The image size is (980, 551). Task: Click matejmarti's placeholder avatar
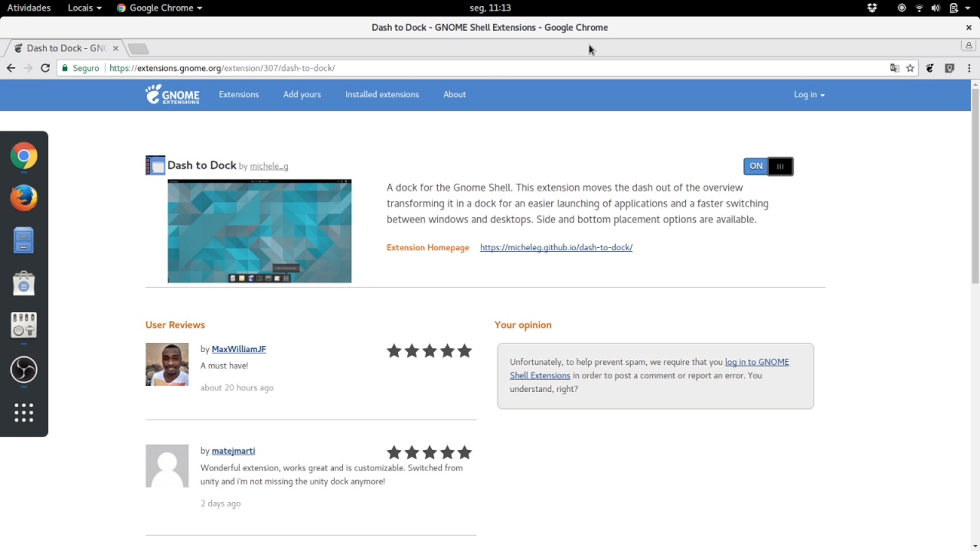pos(167,466)
